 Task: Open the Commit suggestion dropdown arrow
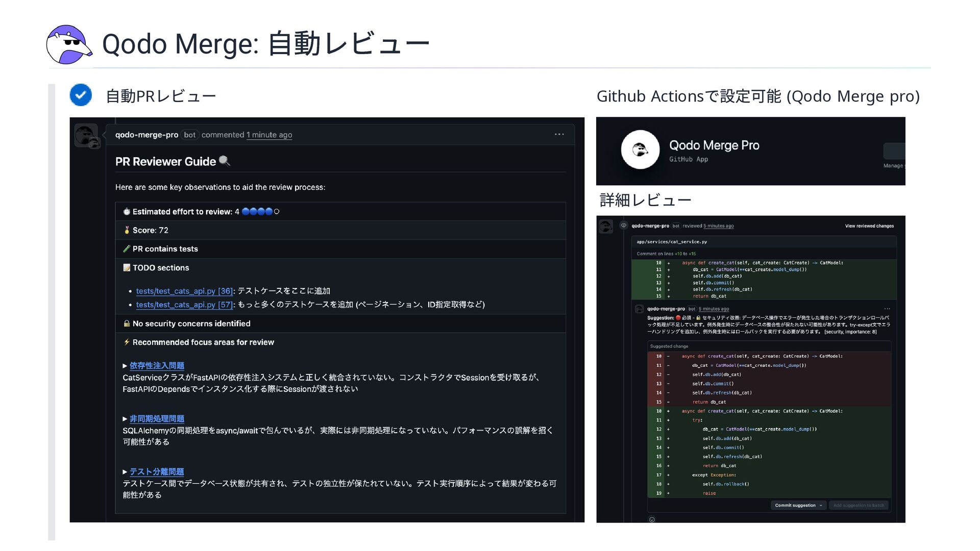tap(821, 506)
